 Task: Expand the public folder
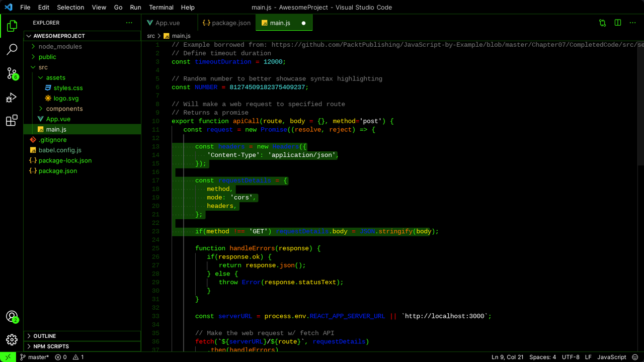point(83,57)
